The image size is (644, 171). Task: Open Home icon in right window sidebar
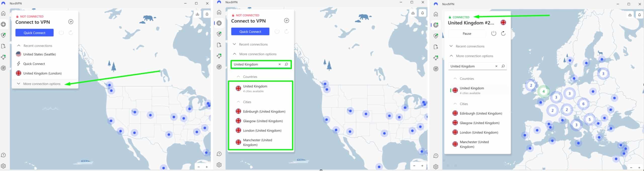(x=436, y=14)
